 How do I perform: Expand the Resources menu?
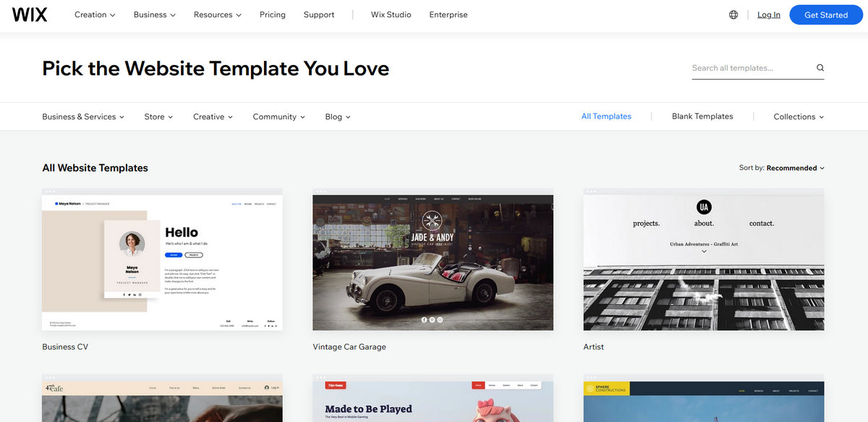[218, 14]
